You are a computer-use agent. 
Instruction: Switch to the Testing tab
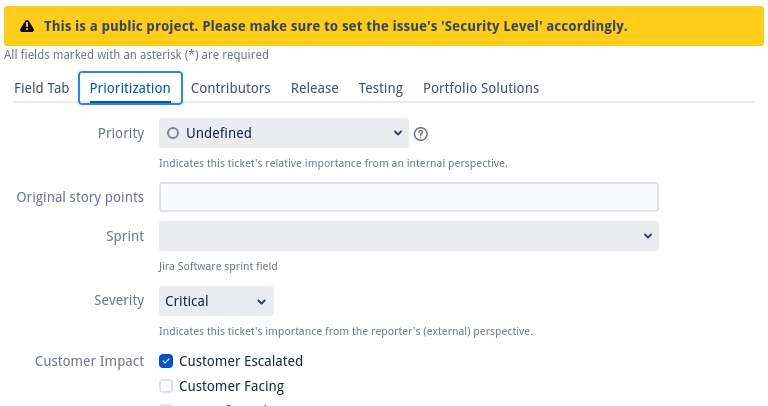click(381, 88)
